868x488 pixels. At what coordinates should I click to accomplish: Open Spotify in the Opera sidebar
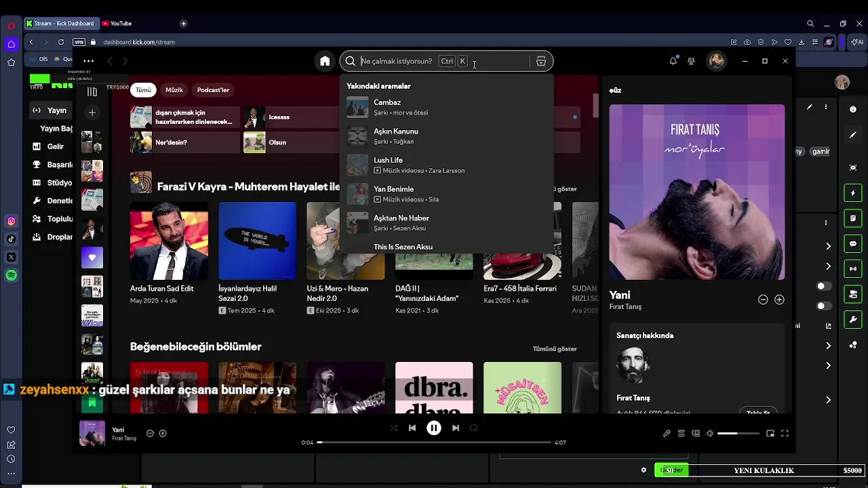(x=11, y=275)
